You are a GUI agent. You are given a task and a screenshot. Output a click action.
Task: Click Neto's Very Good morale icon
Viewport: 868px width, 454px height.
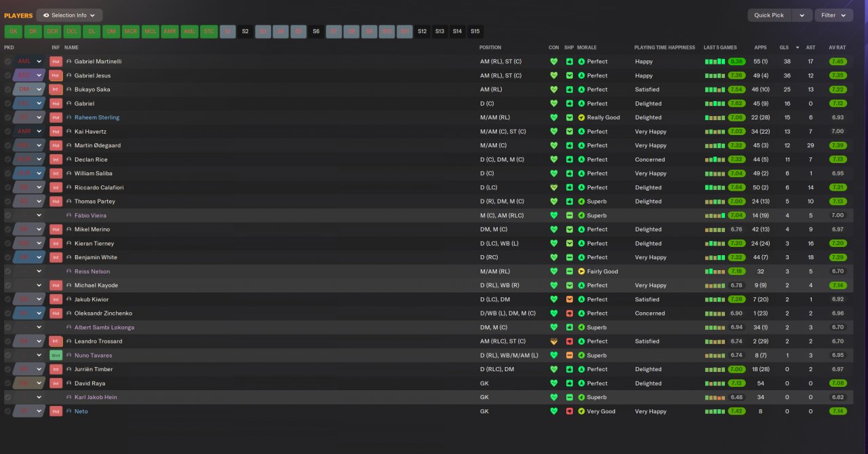581,411
